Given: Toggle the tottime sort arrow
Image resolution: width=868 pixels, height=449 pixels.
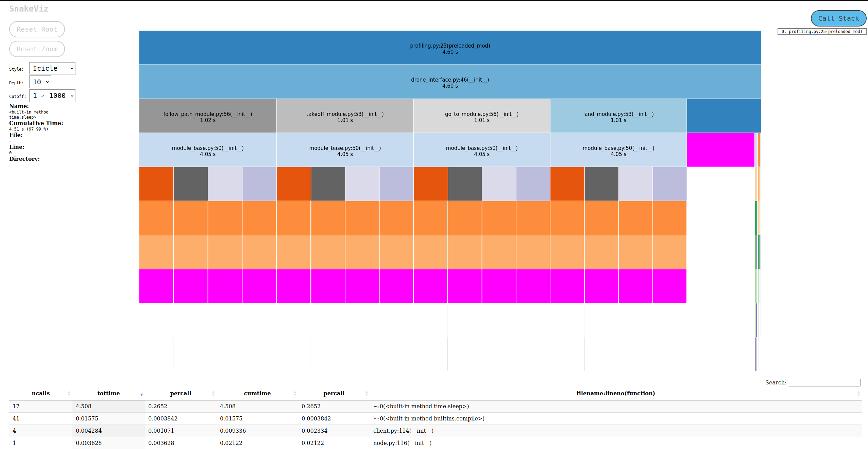Looking at the screenshot, I should coord(141,395).
